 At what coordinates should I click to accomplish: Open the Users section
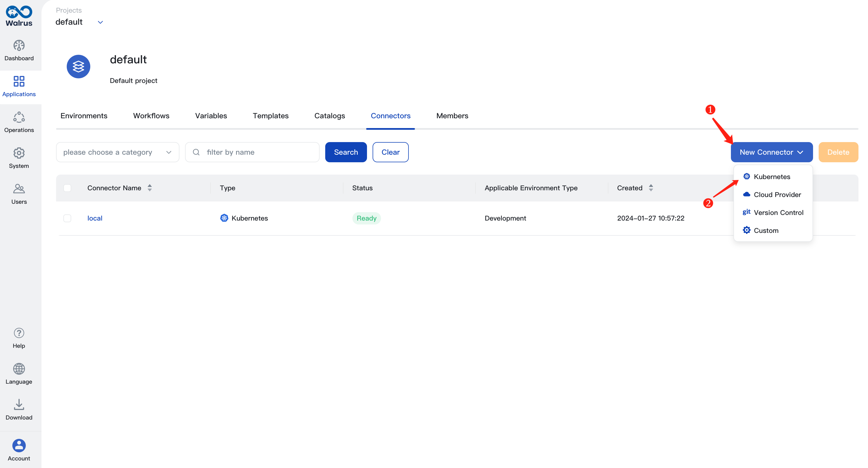pos(19,194)
